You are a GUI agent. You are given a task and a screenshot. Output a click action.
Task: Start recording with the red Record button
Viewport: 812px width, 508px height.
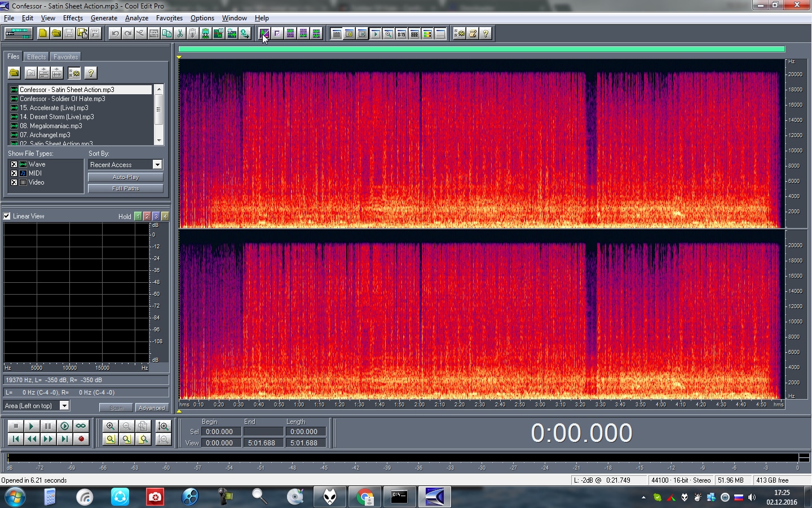pyautogui.click(x=81, y=439)
